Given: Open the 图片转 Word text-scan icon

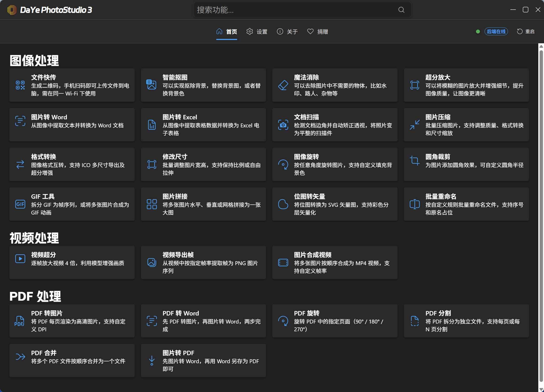Looking at the screenshot, I should [x=20, y=121].
